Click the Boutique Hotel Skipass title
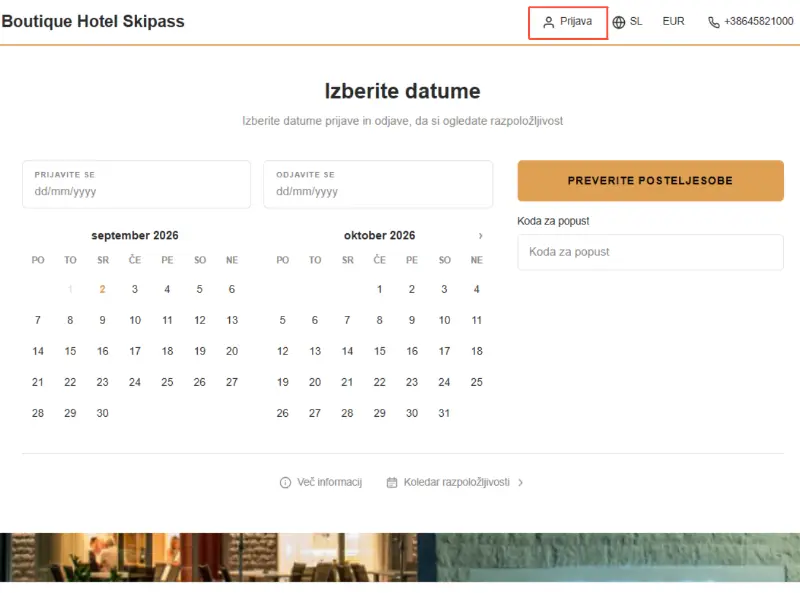The height and width of the screenshot is (593, 800). [93, 21]
